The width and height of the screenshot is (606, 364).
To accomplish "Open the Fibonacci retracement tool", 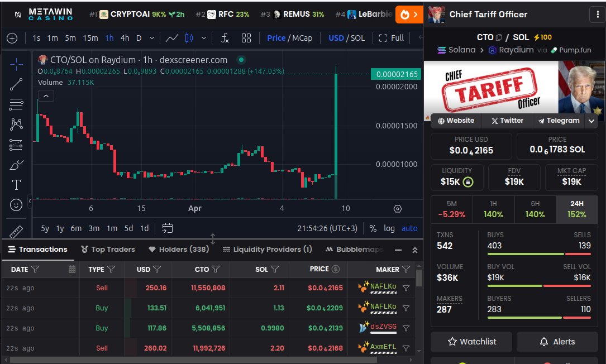I will (16, 104).
